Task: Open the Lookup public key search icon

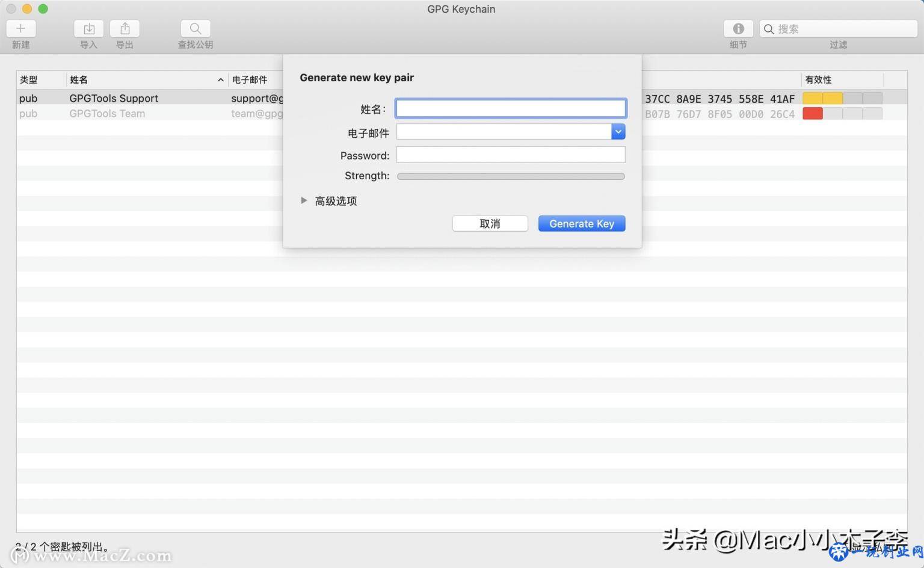Action: [x=196, y=28]
